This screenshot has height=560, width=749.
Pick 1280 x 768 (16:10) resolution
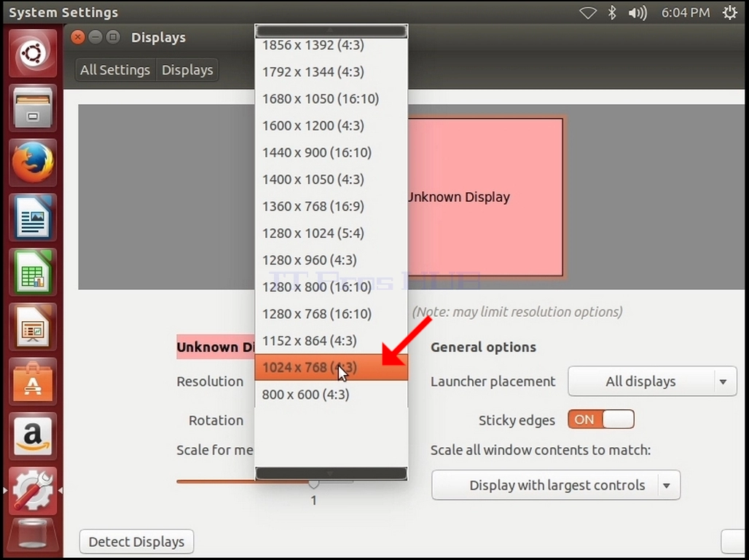pyautogui.click(x=331, y=314)
